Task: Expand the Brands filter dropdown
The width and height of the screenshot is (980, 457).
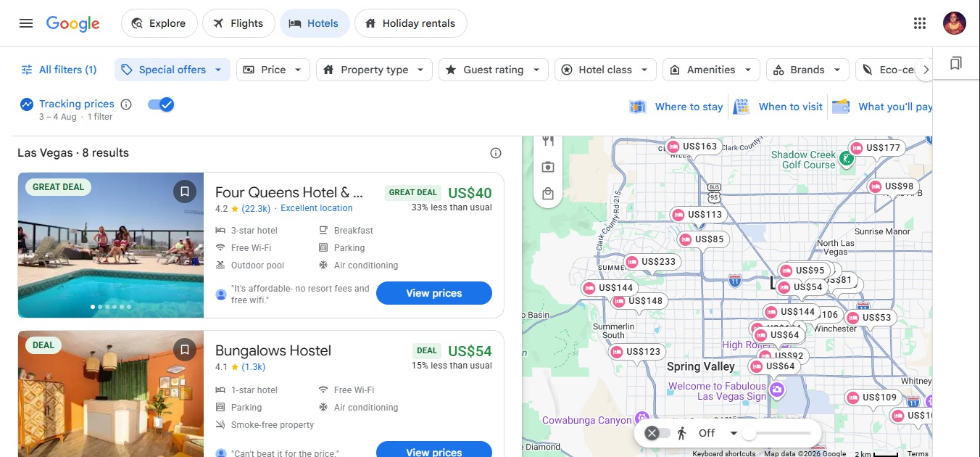Action: click(x=807, y=70)
